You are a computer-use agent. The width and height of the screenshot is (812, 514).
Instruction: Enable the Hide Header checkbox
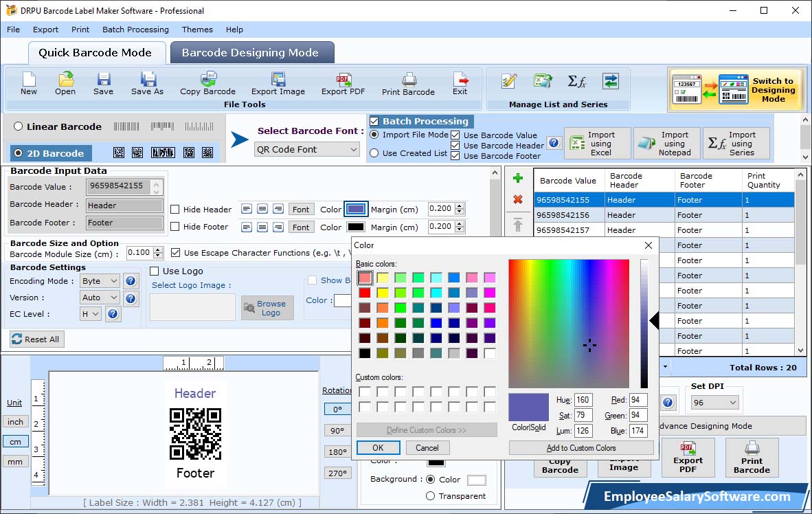coord(175,210)
